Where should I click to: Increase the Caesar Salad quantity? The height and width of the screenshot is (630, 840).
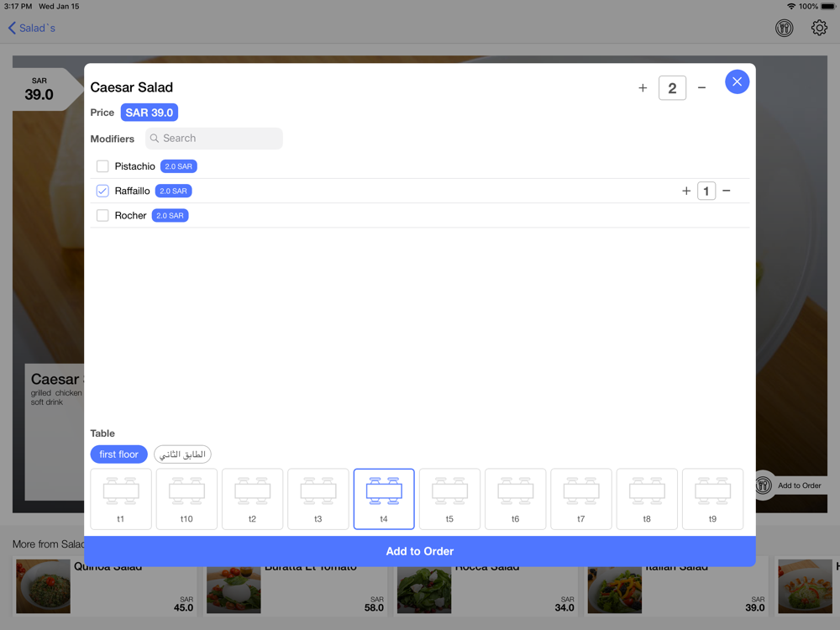tap(643, 88)
